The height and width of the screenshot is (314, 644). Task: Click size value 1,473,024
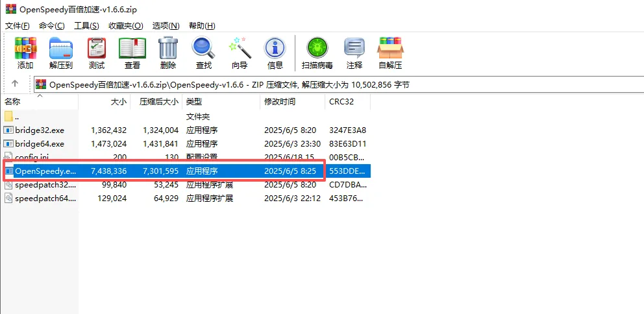click(109, 144)
